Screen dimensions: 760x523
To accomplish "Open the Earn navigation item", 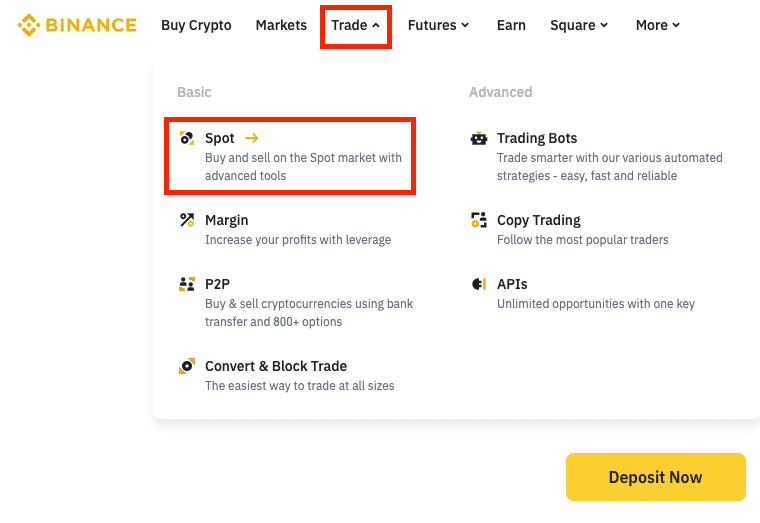I will (x=511, y=25).
